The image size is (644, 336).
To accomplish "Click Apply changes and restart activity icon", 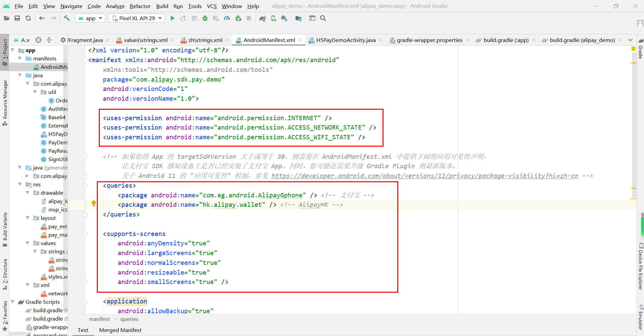I will (183, 18).
